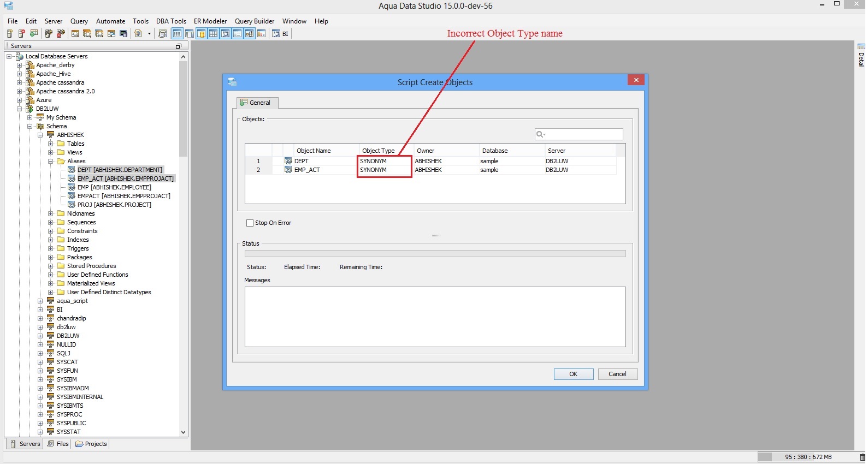
Task: Toggle the hierarchy diagram view button
Action: coord(249,34)
